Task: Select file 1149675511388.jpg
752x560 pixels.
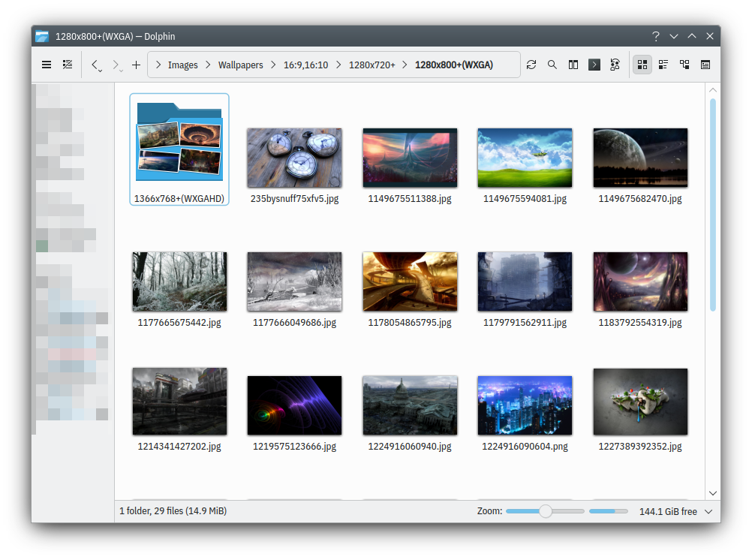Action: pos(410,166)
